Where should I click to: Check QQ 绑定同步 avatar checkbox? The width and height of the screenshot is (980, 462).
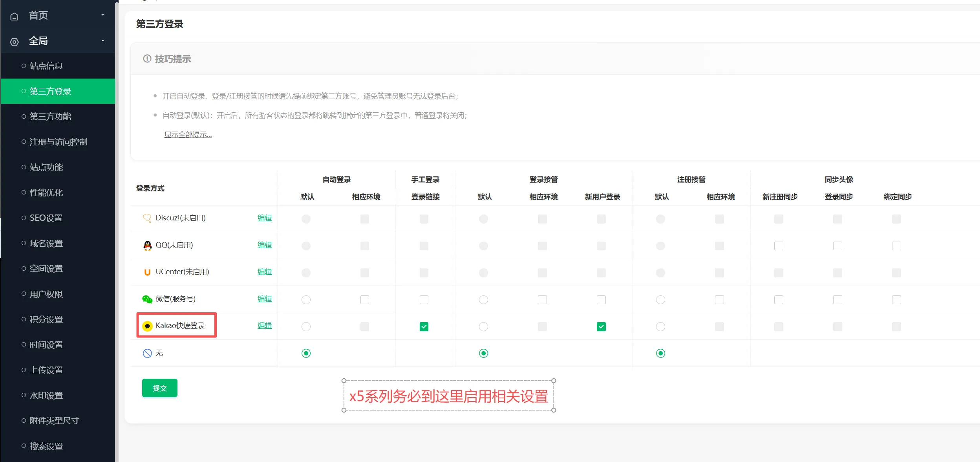[896, 246]
